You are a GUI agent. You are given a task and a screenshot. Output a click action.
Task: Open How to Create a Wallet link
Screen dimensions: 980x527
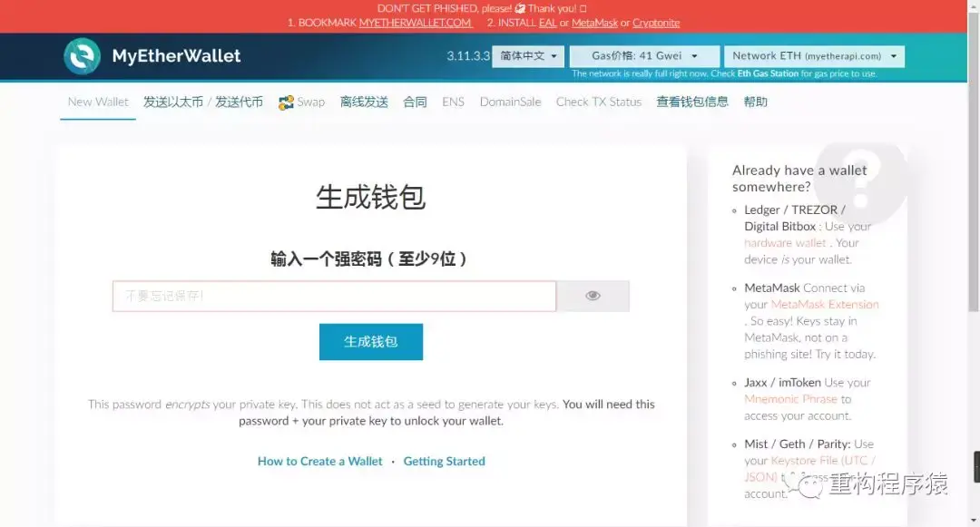tap(320, 462)
